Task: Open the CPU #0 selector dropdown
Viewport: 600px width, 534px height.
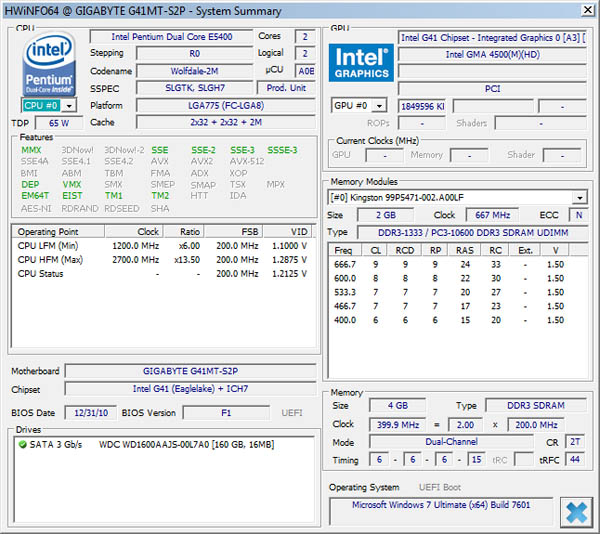Action: click(x=69, y=106)
